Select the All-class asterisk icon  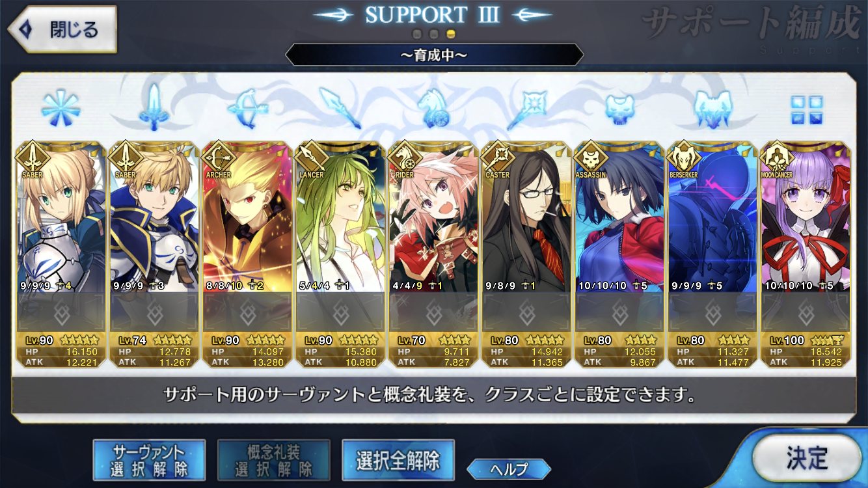[x=61, y=107]
